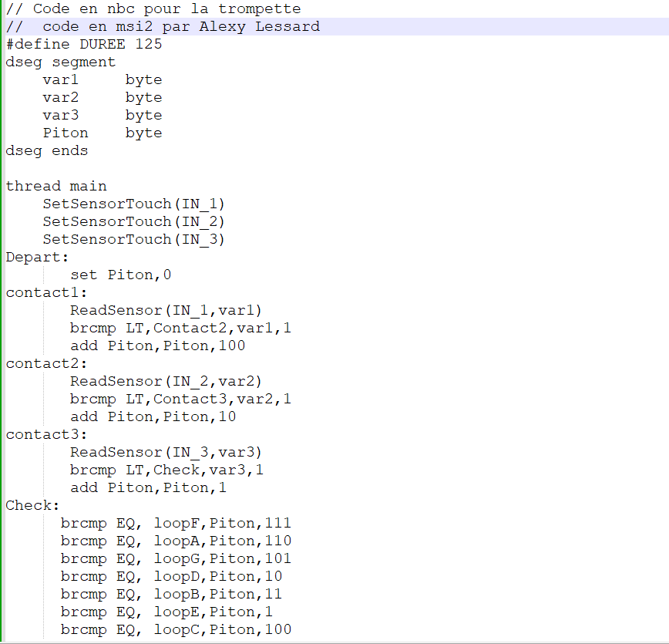Click the brcmp line jumping to loopF
The height and width of the screenshot is (644, 669).
pyautogui.click(x=176, y=523)
